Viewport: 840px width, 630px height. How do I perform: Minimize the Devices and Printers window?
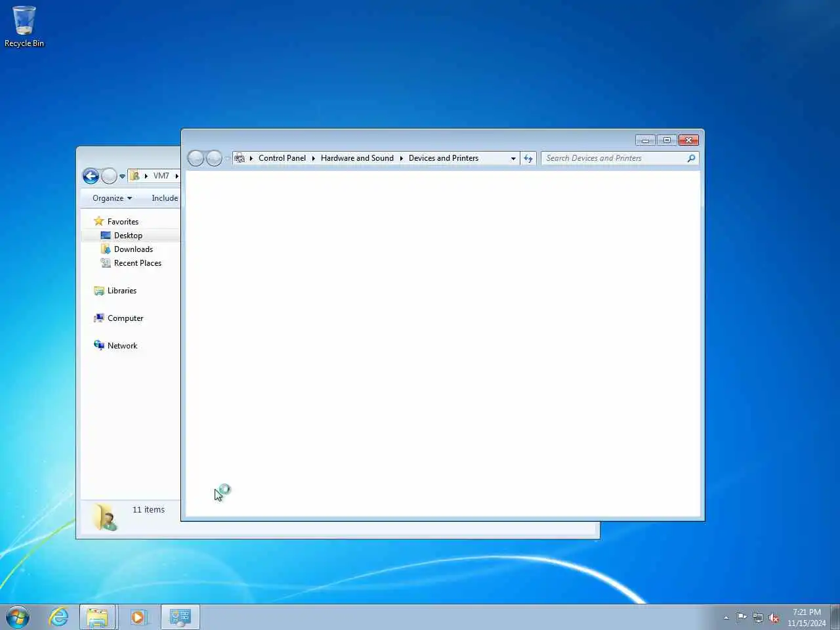645,140
